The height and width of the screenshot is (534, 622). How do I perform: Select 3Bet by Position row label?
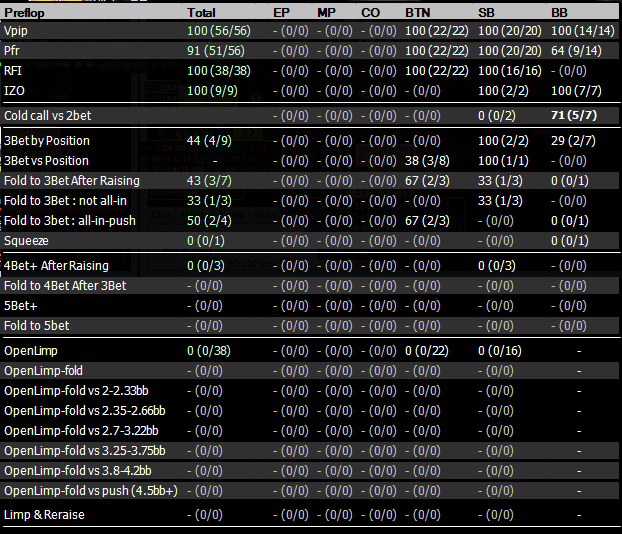pos(47,141)
